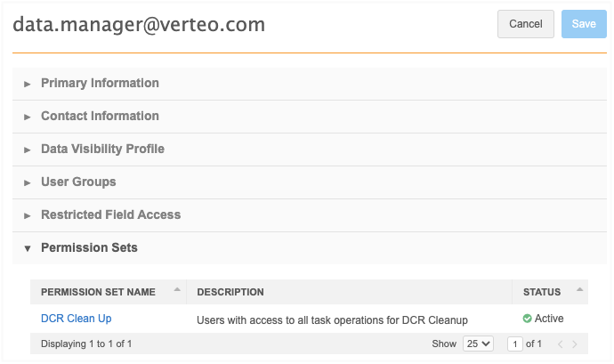Go to the previous page arrow
This screenshot has height=364, width=614.
560,344
